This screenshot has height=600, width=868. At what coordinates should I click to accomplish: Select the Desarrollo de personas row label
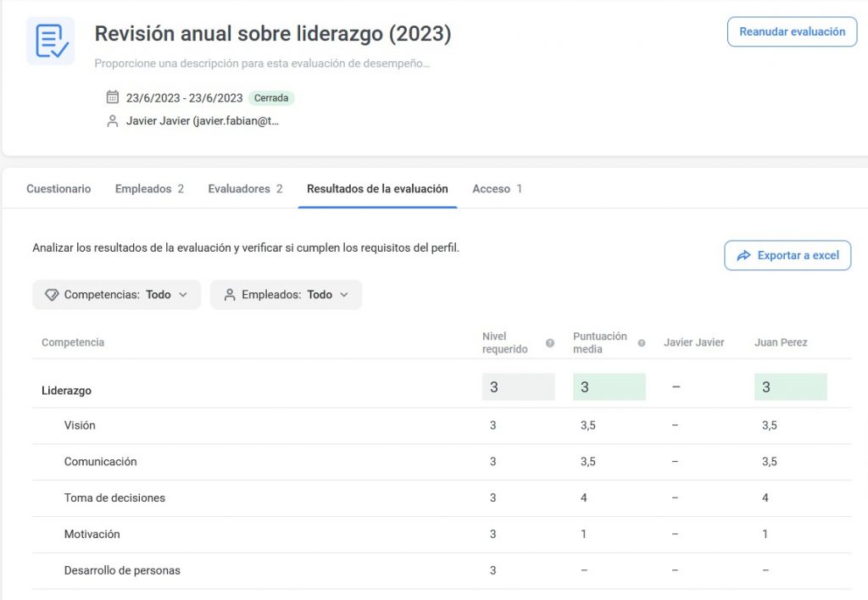tap(122, 570)
